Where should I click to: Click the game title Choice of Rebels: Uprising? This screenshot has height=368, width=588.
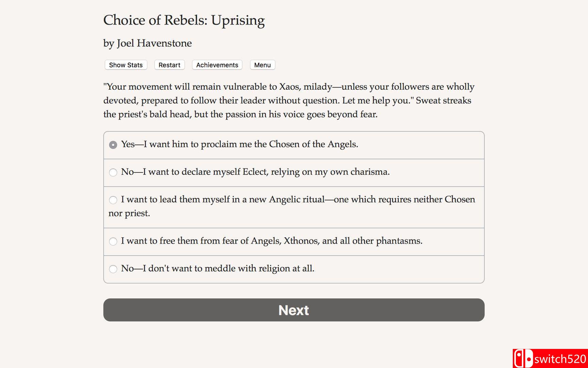pos(184,20)
